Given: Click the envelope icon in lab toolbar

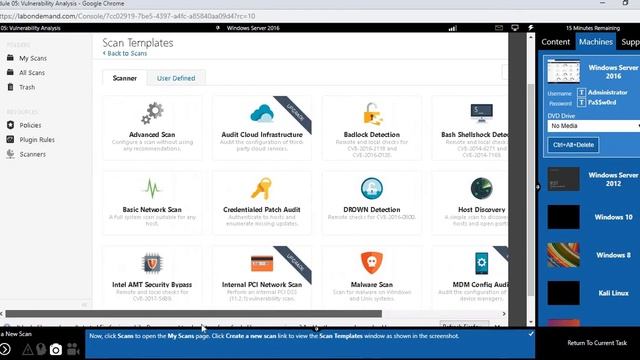Looking at the screenshot, I should [x=499, y=28].
